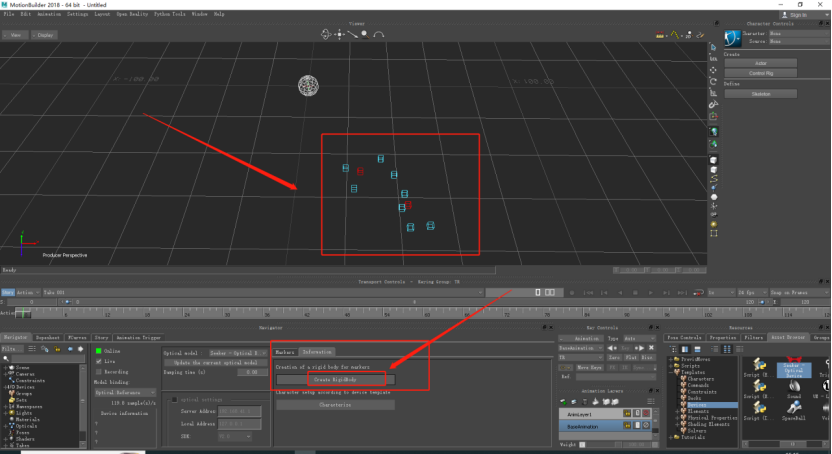Click the mute icon on AnimLayer1 layer
Image resolution: width=832 pixels, height=454 pixels.
point(646,414)
